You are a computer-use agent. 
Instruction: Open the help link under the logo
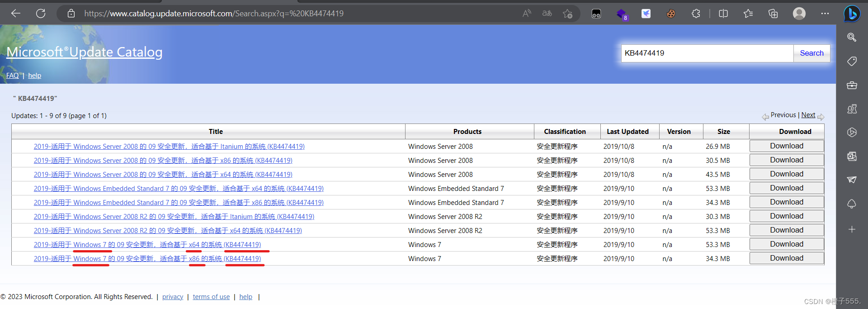tap(34, 76)
